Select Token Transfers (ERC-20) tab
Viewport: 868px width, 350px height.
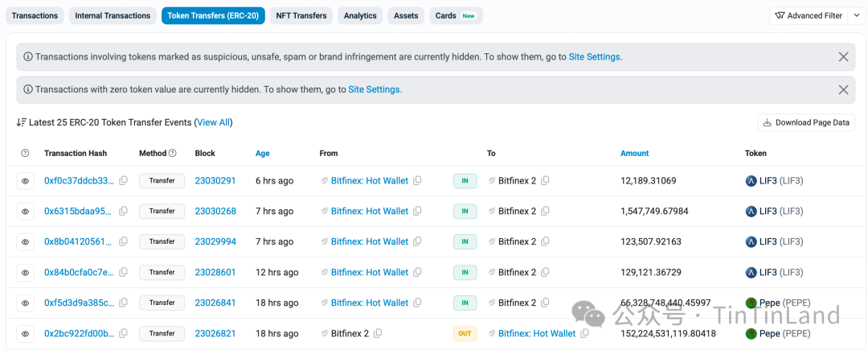(x=213, y=15)
